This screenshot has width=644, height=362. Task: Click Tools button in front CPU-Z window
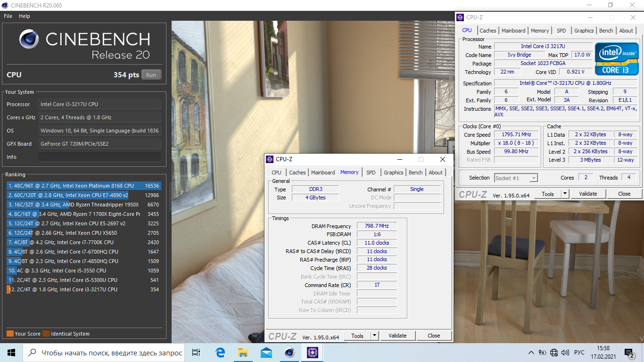tap(357, 336)
